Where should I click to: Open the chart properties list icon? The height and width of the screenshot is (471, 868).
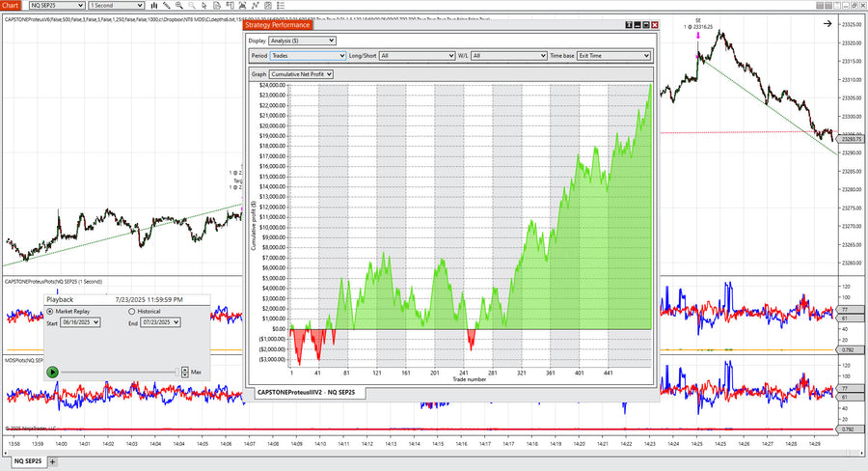click(281, 6)
